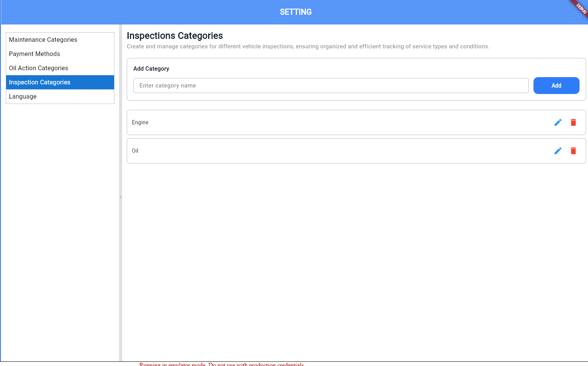
Task: Remove the Oil category with trash icon
Action: (x=573, y=151)
